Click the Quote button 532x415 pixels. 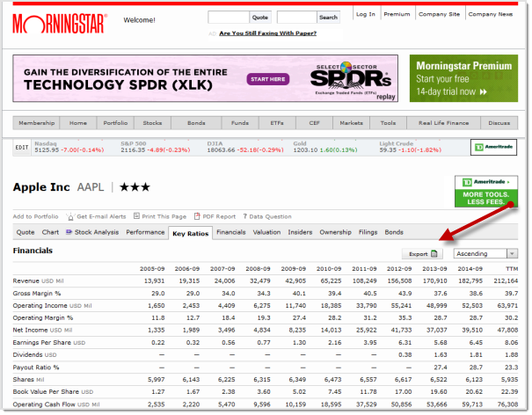(x=260, y=18)
